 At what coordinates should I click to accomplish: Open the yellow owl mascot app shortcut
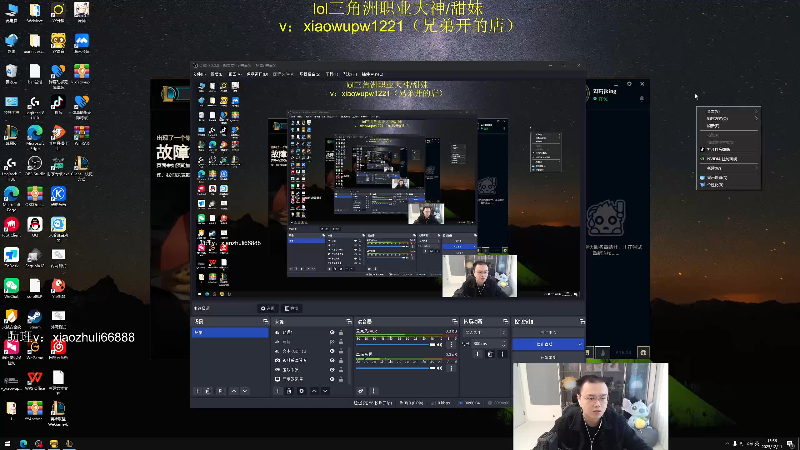coord(58,43)
